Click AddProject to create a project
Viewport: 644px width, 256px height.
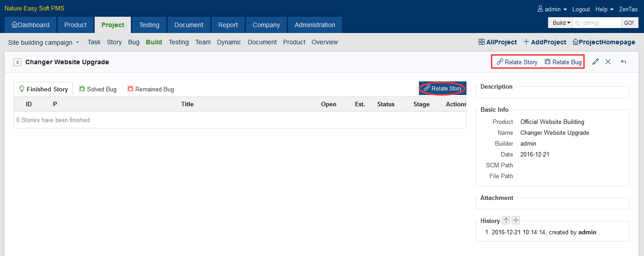(x=545, y=42)
